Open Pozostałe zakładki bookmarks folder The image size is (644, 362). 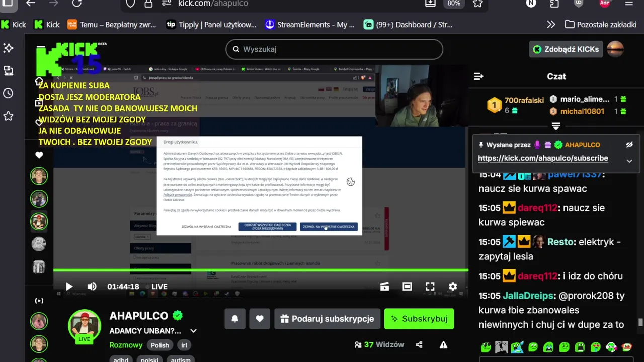[601, 25]
